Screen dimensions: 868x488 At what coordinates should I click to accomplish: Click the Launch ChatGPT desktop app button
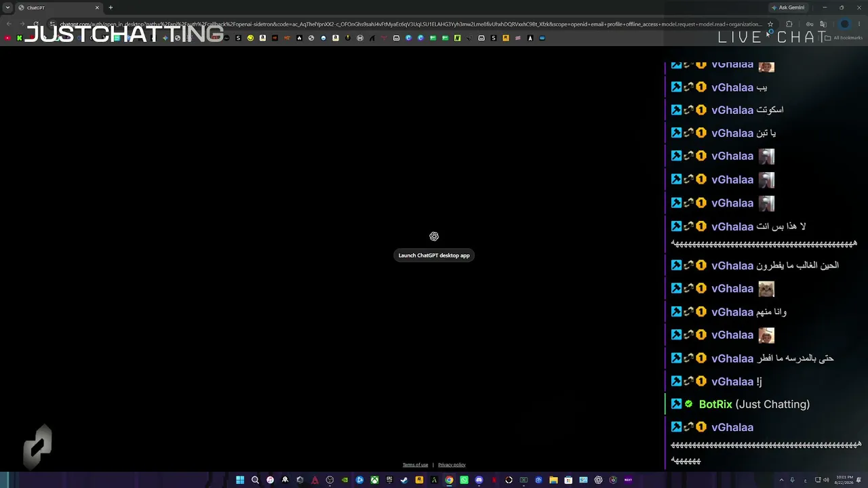click(x=434, y=256)
